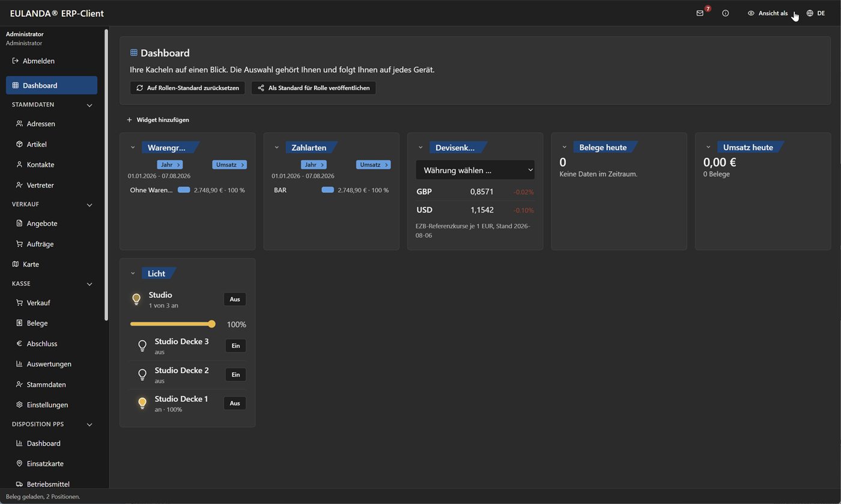Click the Angebote document icon
This screenshot has height=504, width=841.
19,223
